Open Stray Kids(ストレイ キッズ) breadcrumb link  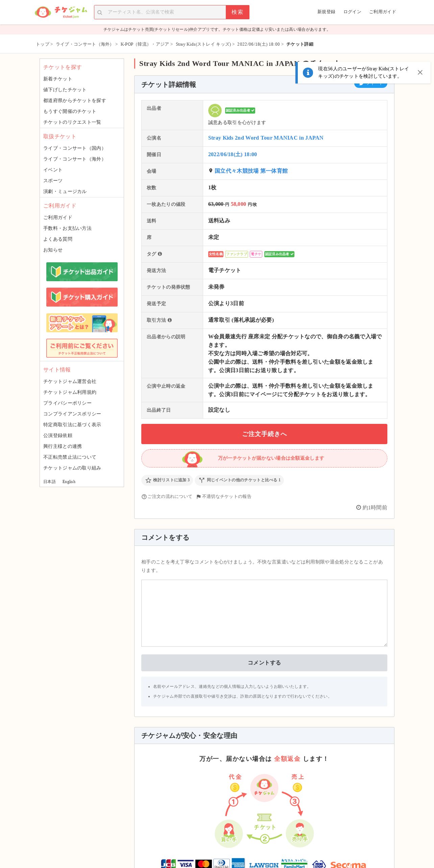203,44
